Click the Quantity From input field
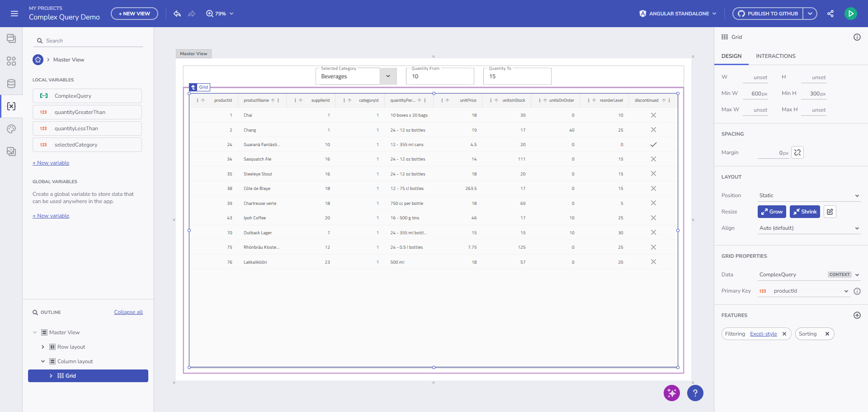This screenshot has width=868, height=412. [x=439, y=76]
